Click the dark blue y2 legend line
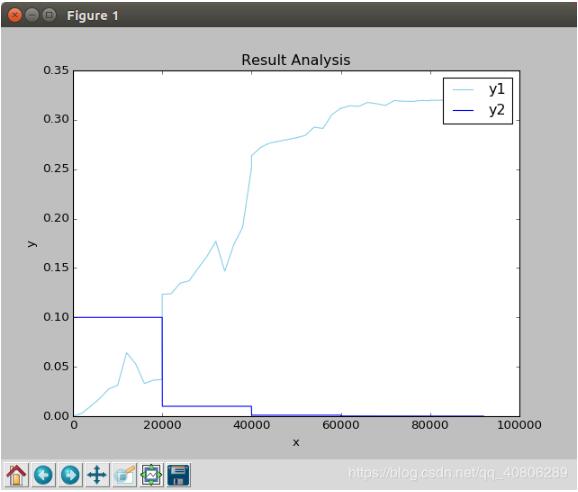Viewport: 578px width, 492px height. click(x=463, y=110)
